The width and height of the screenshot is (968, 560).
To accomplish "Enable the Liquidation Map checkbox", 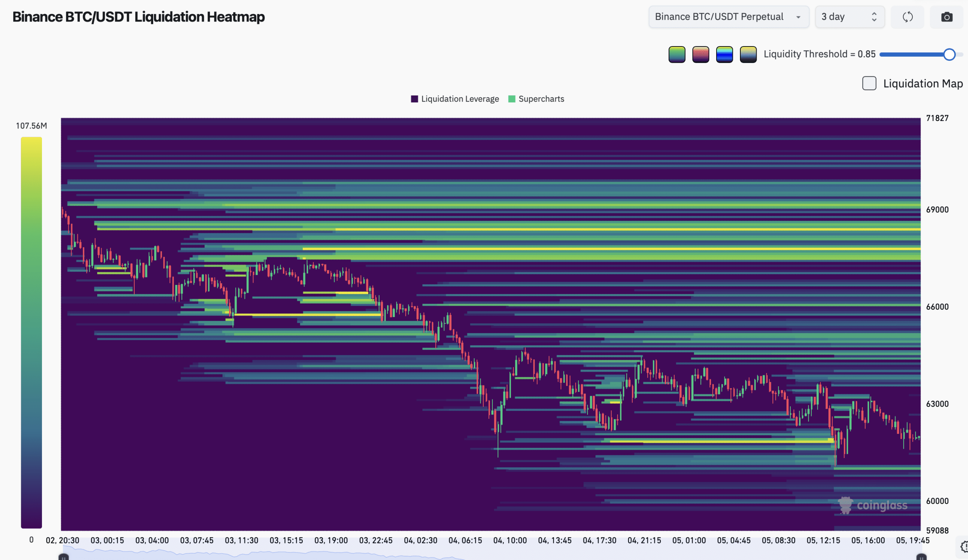I will click(x=869, y=83).
